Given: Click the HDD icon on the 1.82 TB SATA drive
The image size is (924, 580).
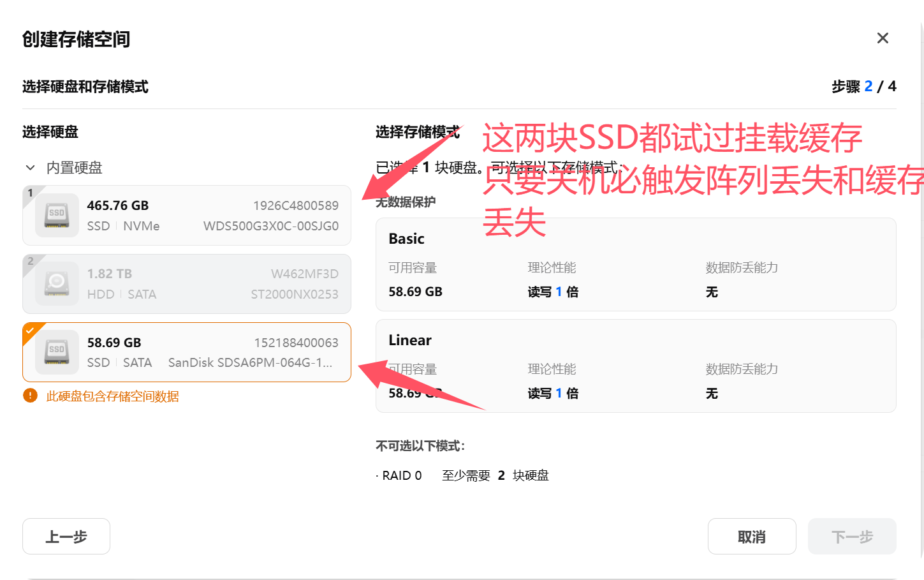Looking at the screenshot, I should [56, 283].
